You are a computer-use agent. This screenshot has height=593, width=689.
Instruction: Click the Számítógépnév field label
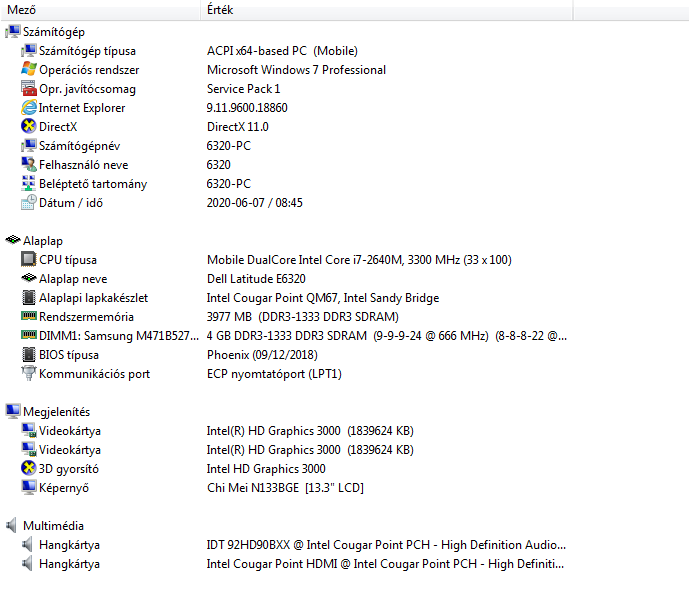79,146
